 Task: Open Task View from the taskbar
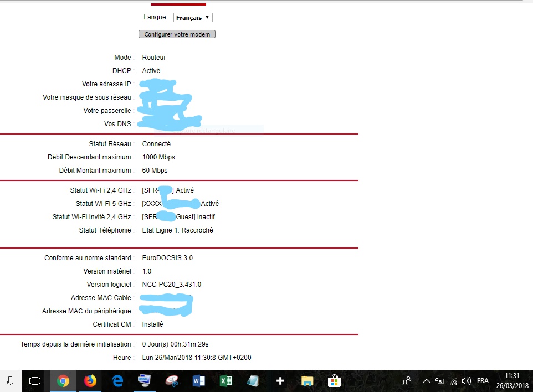point(35,381)
